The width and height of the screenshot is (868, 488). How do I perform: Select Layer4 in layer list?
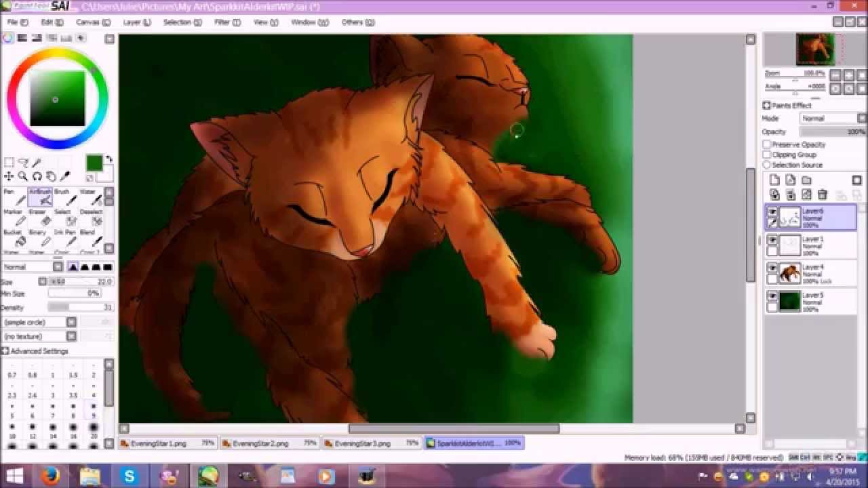pos(811,274)
